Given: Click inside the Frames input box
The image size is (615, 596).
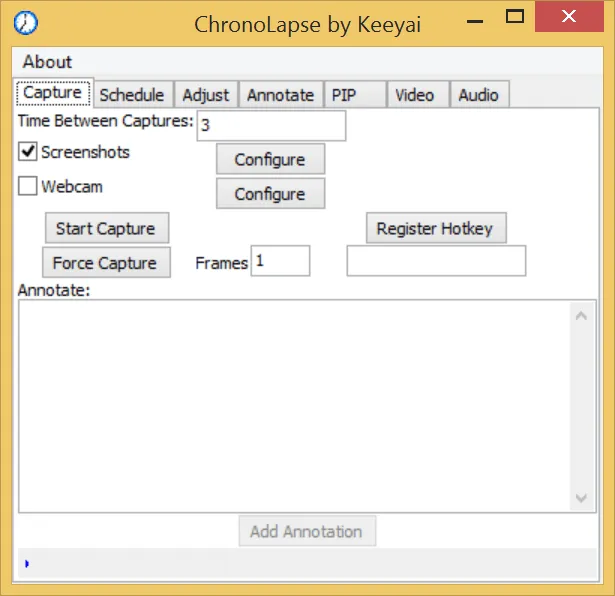Looking at the screenshot, I should [x=280, y=261].
